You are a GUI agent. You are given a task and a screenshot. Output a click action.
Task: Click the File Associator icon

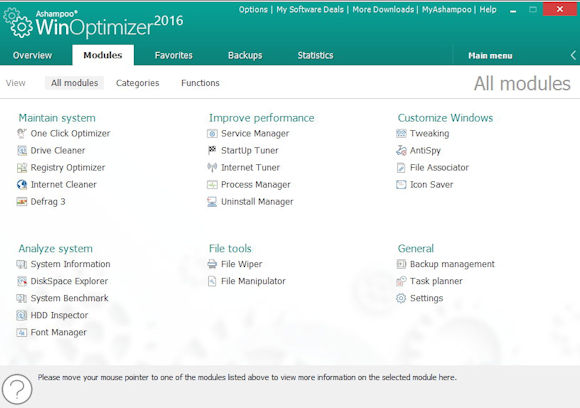tap(401, 168)
